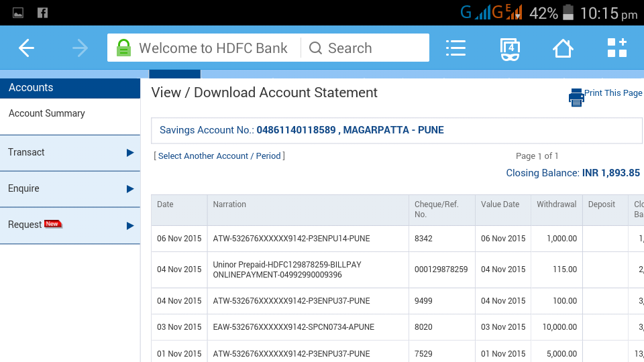The height and width of the screenshot is (362, 644).
Task: Open the incognito tabs counter icon
Action: 510,49
